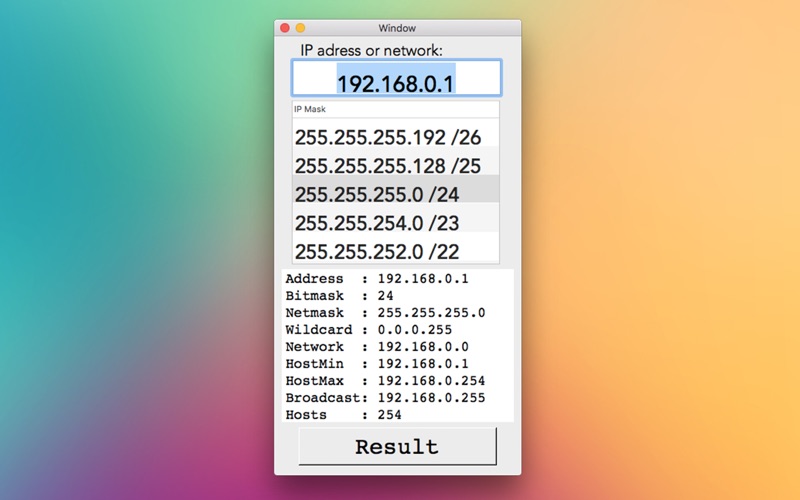Close the window with red button
Screen dimensions: 800x500
(285, 28)
